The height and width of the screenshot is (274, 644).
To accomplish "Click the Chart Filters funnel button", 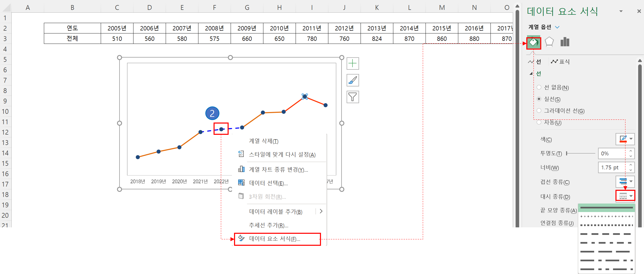I will tap(352, 97).
